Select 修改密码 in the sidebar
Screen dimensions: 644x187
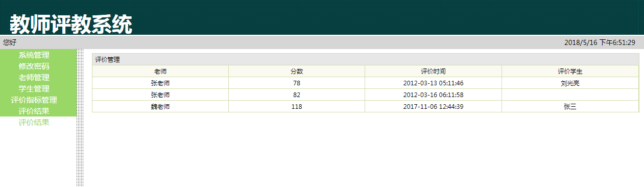pos(34,66)
